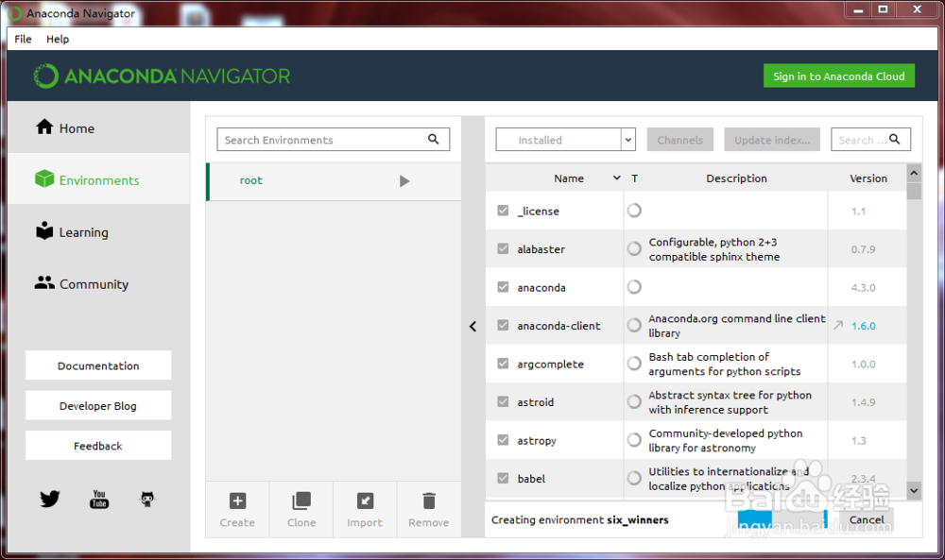Click version 4.3.0 of anaconda
The width and height of the screenshot is (945, 560).
click(863, 288)
